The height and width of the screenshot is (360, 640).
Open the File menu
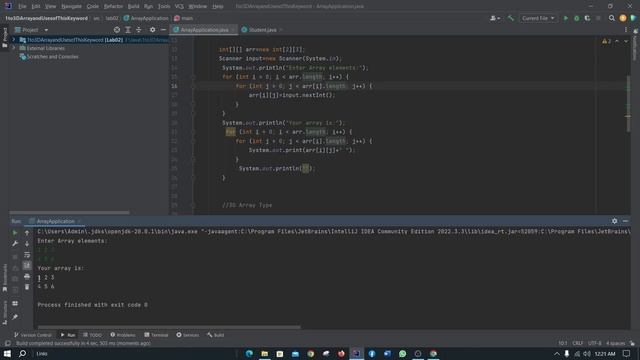pyautogui.click(x=22, y=6)
